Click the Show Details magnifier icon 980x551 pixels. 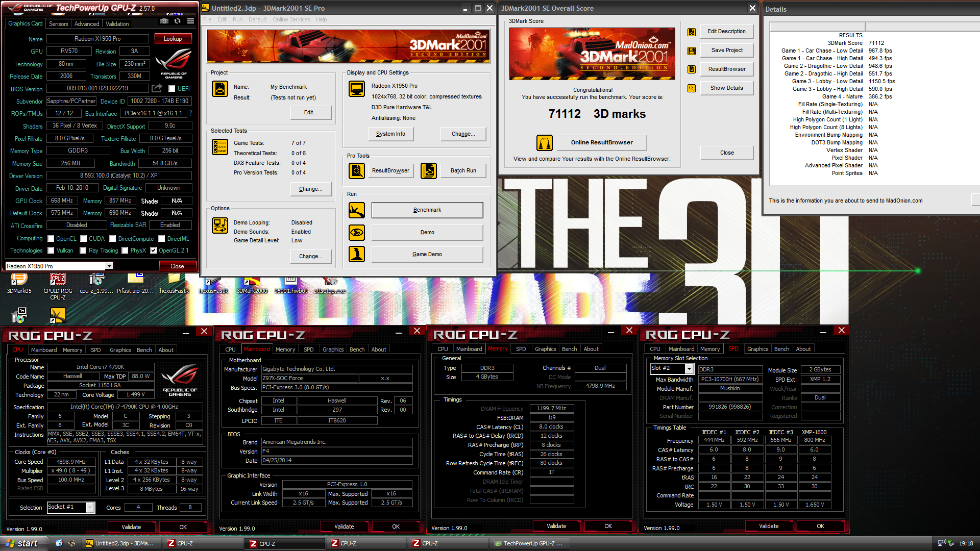point(692,88)
